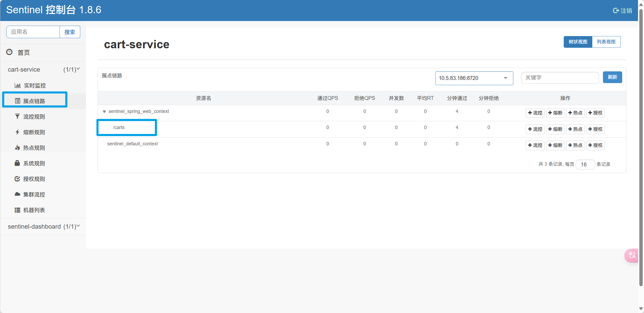Collapse the sentinel_spring_web_context tree node

click(x=104, y=112)
